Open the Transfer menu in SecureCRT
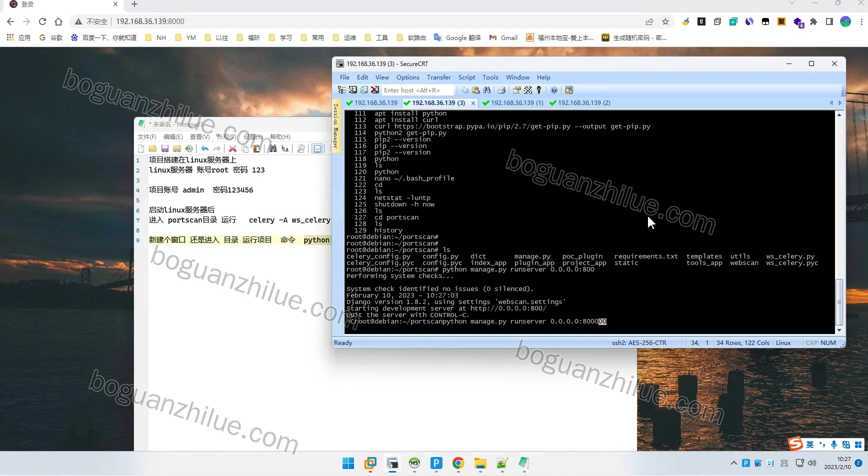The height and width of the screenshot is (476, 868). point(438,77)
